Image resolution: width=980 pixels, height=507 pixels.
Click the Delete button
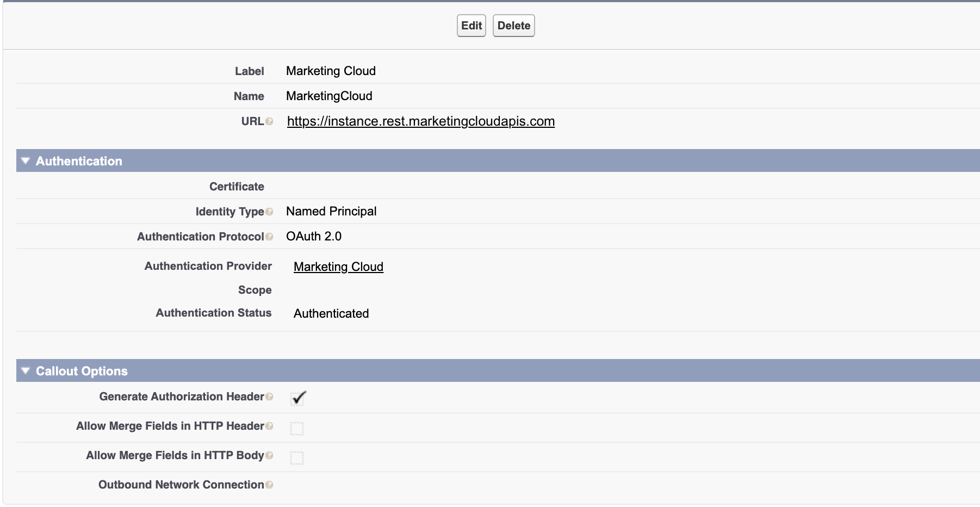point(513,26)
